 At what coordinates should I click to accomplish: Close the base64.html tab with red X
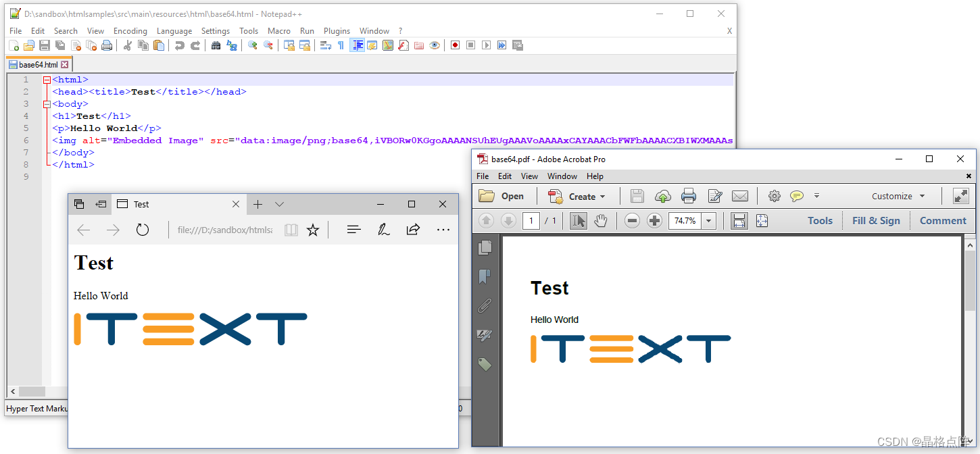(65, 65)
